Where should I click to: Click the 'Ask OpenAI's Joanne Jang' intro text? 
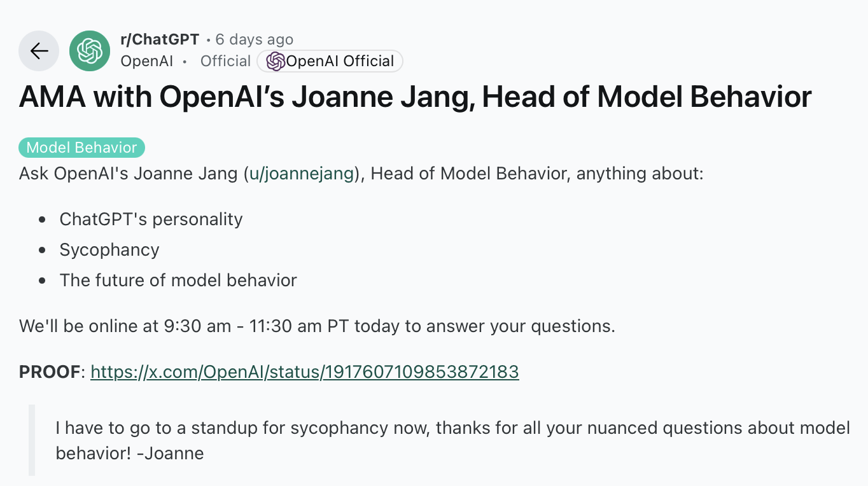[x=128, y=174]
